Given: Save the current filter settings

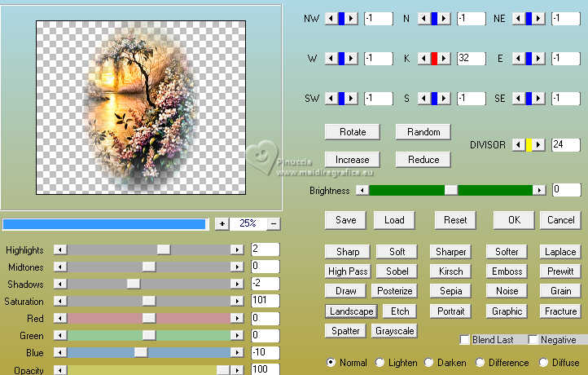Looking at the screenshot, I should point(346,220).
